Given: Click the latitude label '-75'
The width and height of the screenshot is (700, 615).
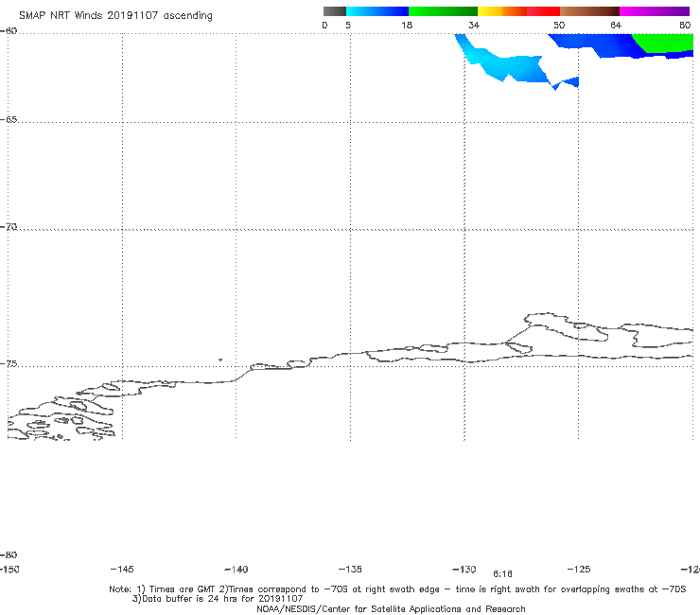Looking at the screenshot, I should (9, 363).
